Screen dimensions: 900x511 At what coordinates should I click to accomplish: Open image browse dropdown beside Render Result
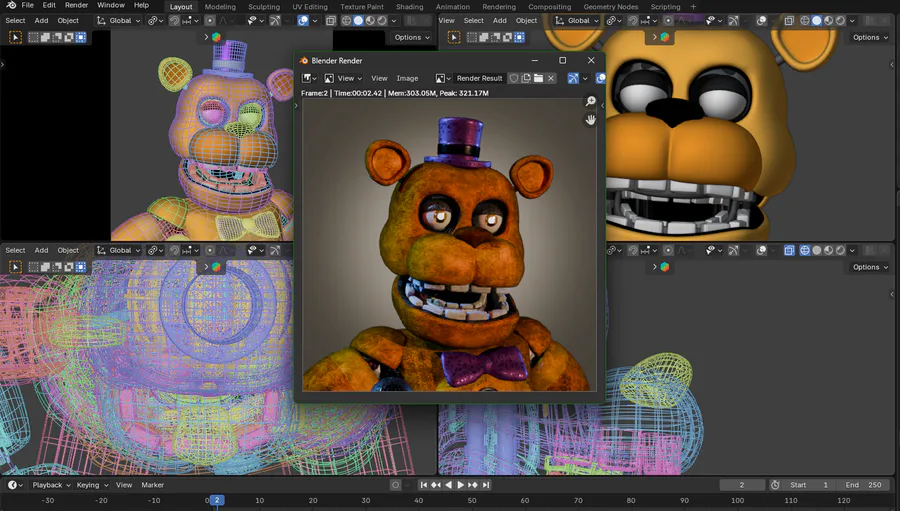[443, 78]
